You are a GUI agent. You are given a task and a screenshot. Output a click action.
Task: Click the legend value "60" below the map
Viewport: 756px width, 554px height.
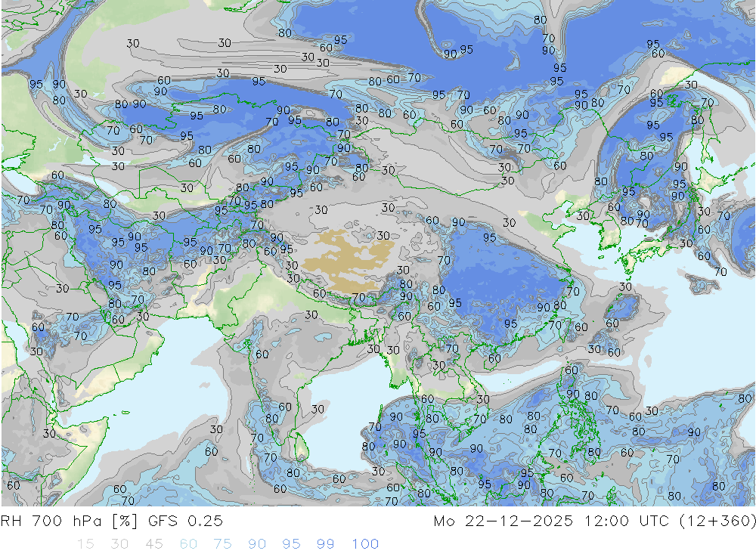coord(188,544)
